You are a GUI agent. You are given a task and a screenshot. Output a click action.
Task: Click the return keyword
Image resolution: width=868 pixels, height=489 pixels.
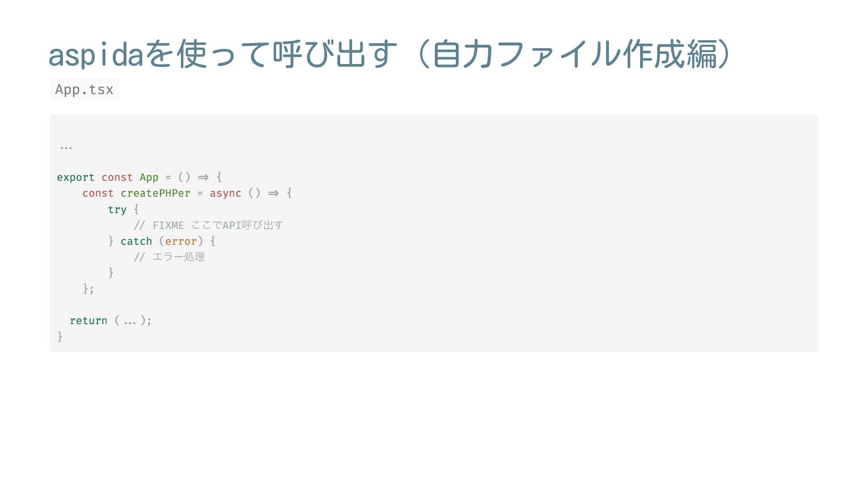click(x=88, y=321)
